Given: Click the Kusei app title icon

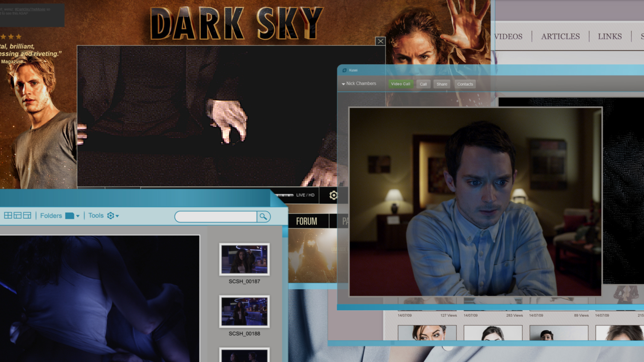Looking at the screenshot, I should (344, 70).
